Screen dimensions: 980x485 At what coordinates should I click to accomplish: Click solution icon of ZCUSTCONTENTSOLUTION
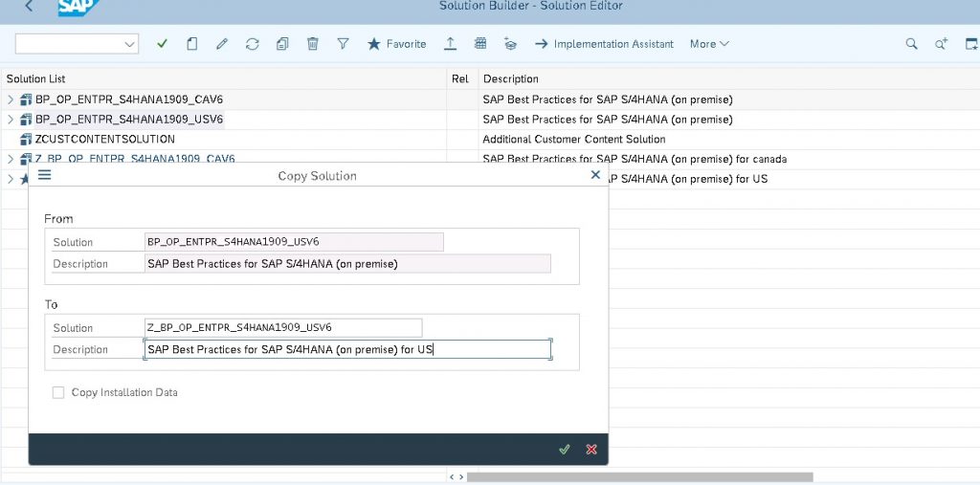(x=26, y=139)
